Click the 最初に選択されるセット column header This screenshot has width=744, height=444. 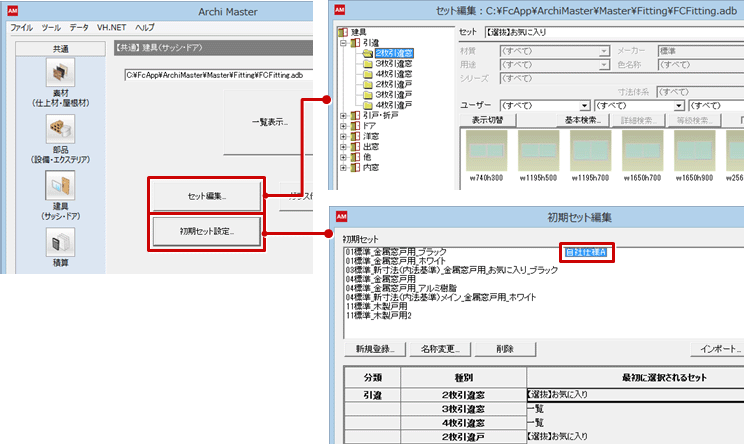coord(635,378)
